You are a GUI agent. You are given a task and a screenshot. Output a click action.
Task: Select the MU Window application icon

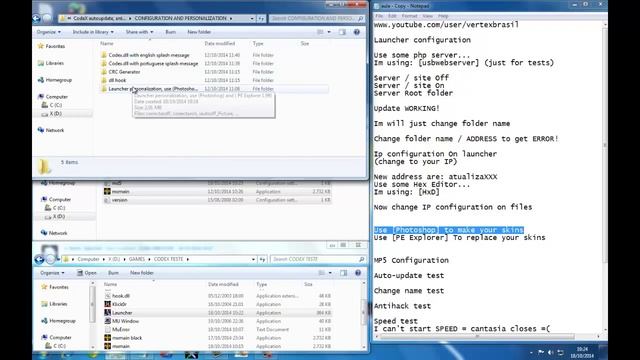[107, 321]
